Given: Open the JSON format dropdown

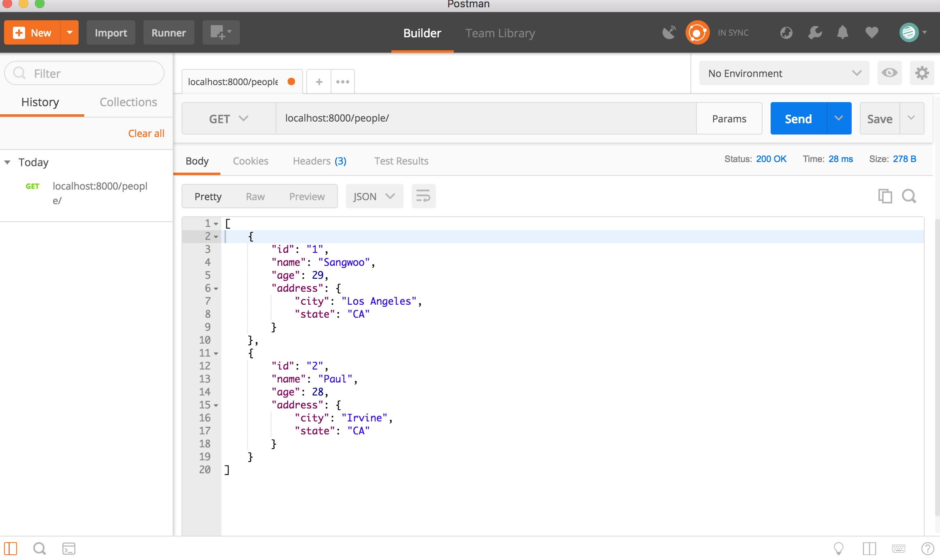Looking at the screenshot, I should [x=374, y=197].
